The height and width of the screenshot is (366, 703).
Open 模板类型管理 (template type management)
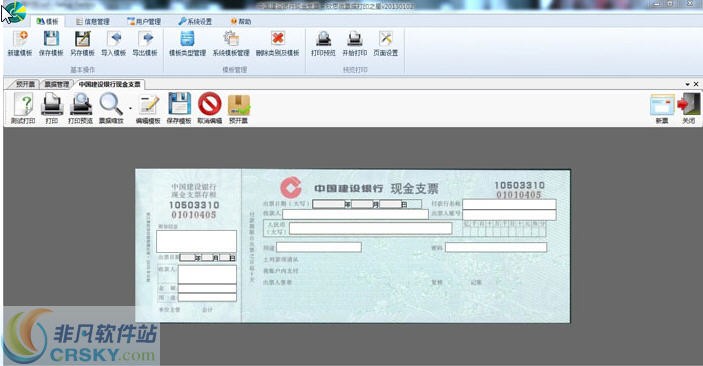pyautogui.click(x=187, y=44)
